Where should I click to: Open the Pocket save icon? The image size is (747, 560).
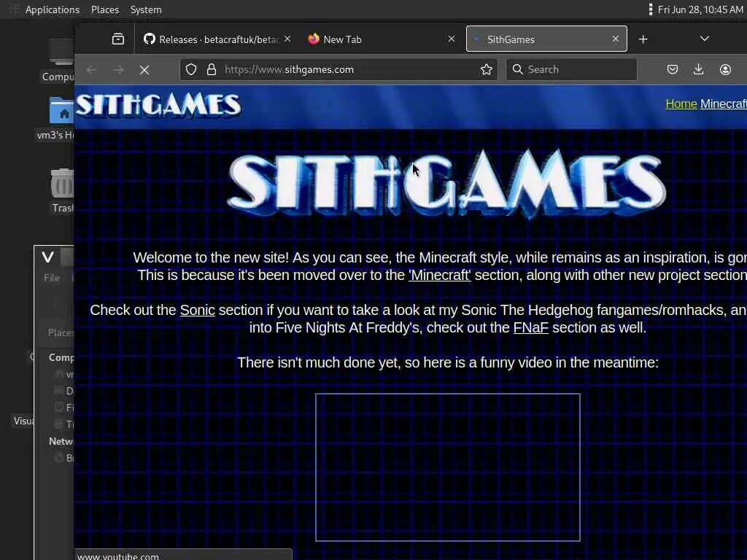click(672, 69)
